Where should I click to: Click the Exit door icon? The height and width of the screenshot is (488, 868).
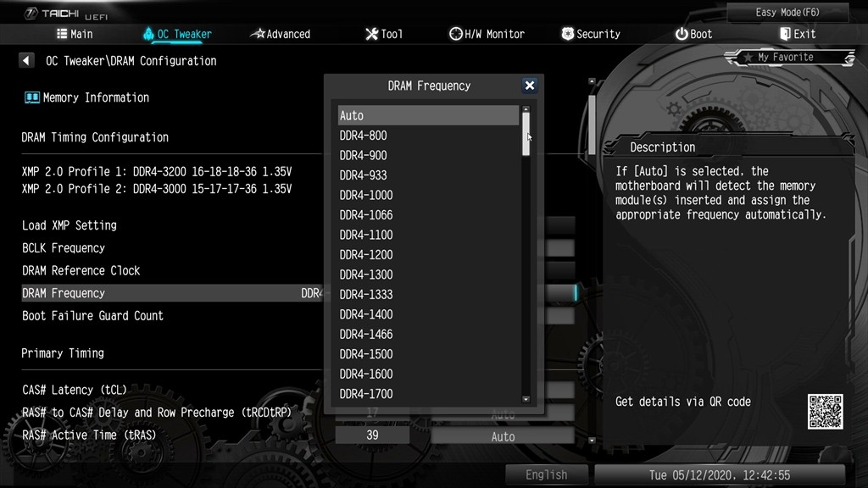click(785, 34)
